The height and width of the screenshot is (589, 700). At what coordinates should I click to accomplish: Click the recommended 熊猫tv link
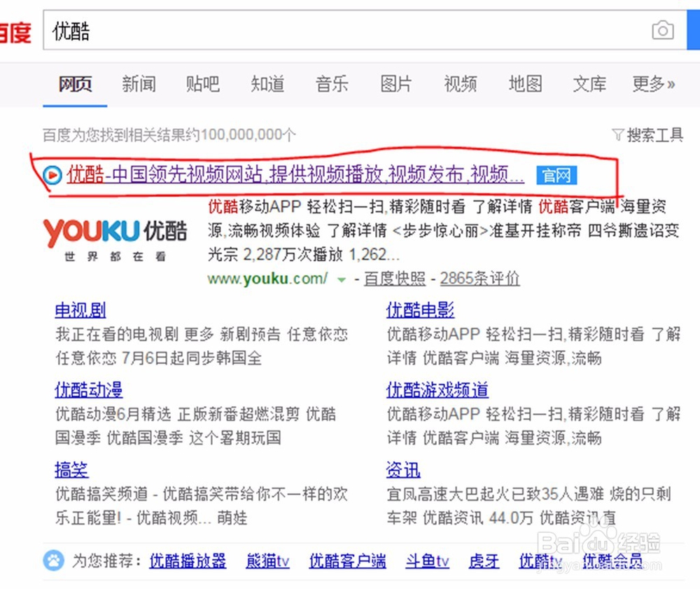[x=267, y=561]
